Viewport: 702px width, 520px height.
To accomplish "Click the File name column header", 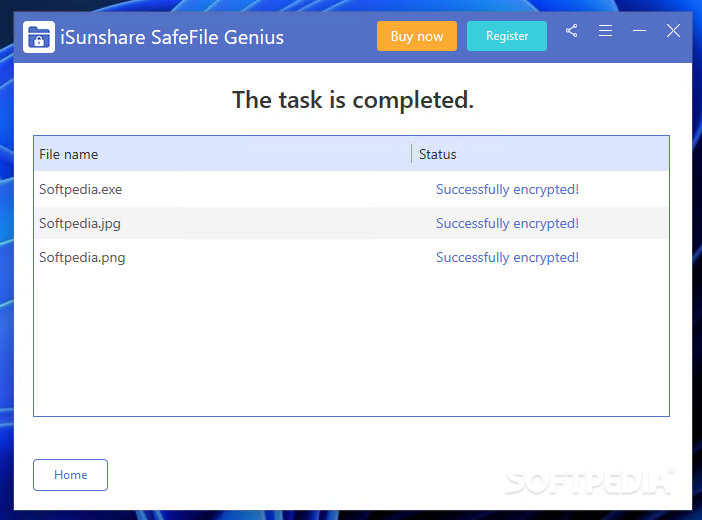I will coord(223,154).
